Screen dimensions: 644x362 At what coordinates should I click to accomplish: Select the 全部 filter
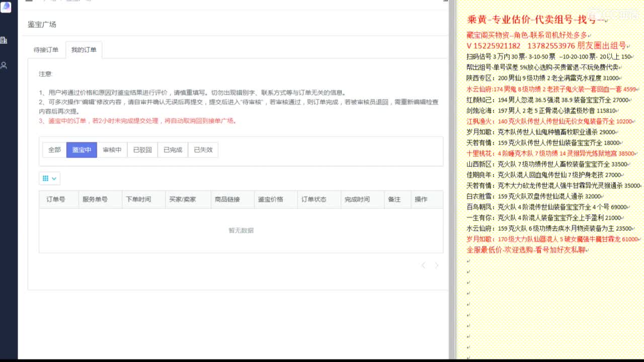coord(54,150)
